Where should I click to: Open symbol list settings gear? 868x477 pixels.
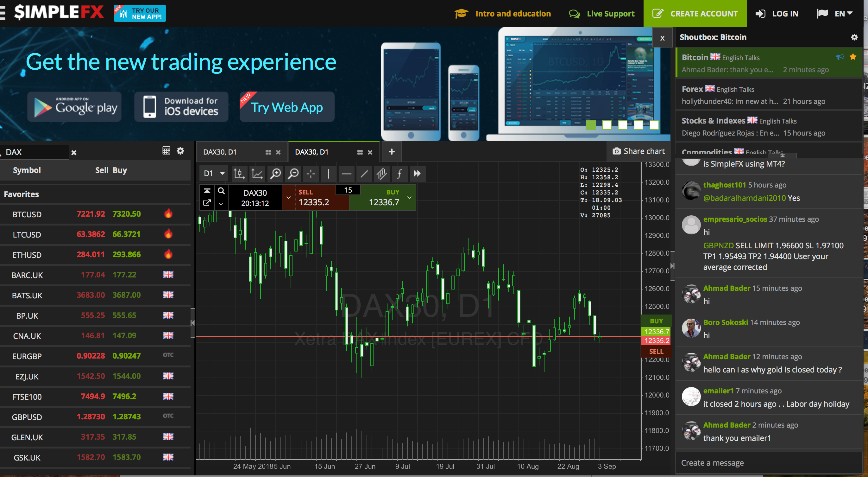pyautogui.click(x=181, y=151)
